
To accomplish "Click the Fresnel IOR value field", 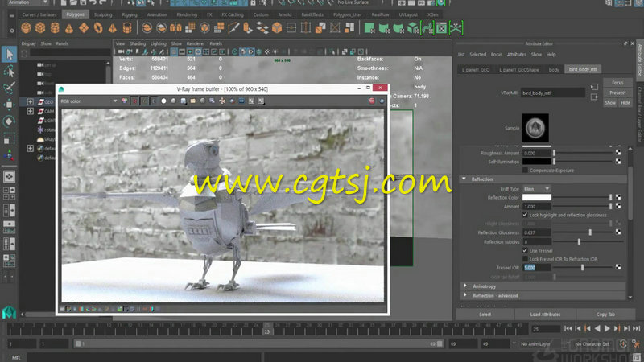I will (x=536, y=267).
